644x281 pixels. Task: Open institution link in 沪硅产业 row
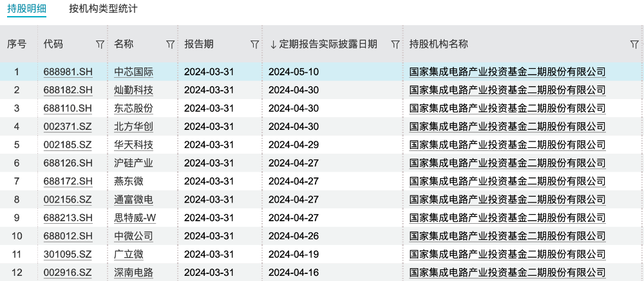point(507,163)
